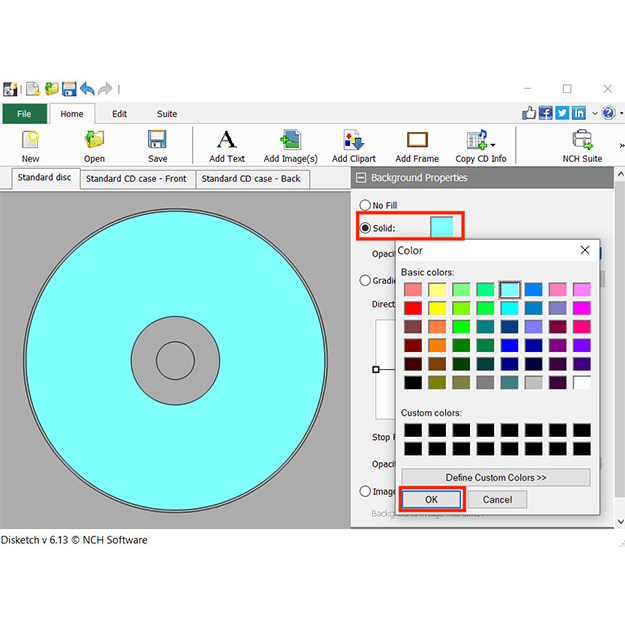Collapse the Background Properties panel
This screenshot has height=625, width=625.
(x=361, y=178)
